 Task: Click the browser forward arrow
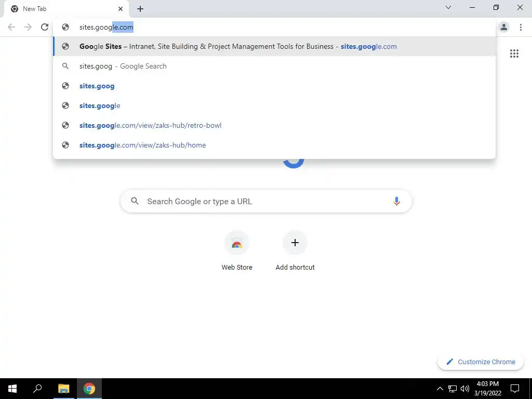point(28,27)
